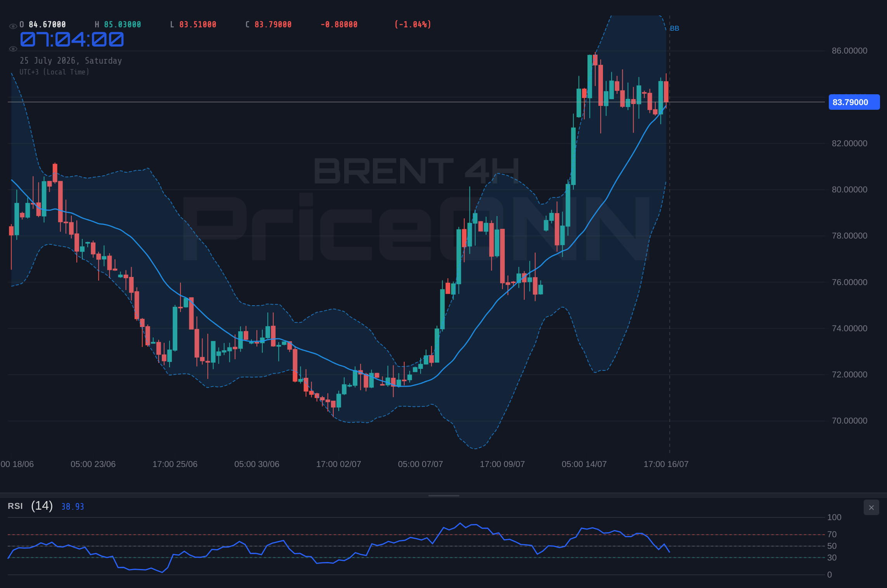Screen dimensions: 887x588
Task: Click the 05:00 14/07 time axis label
Action: 584,464
